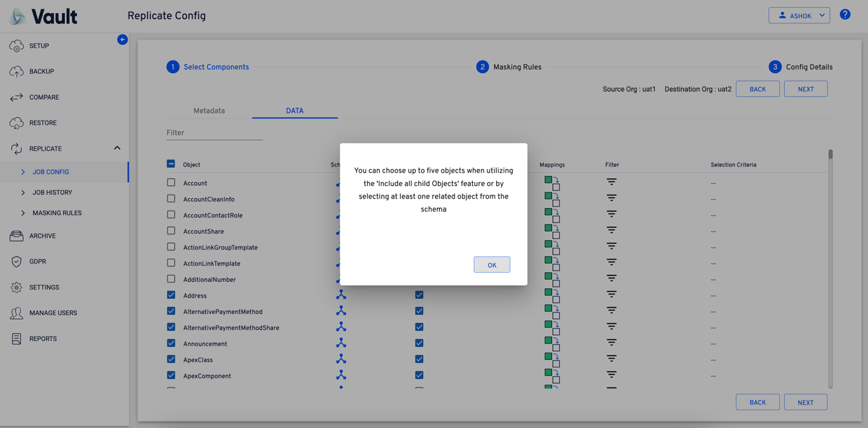Switch to the Metadata tab
Image resolution: width=868 pixels, height=428 pixels.
[x=209, y=110]
